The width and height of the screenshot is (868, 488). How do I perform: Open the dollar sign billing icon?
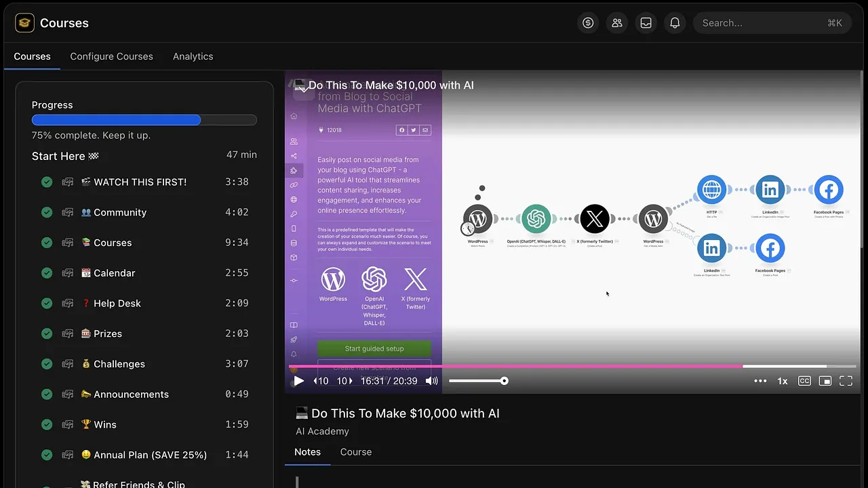pyautogui.click(x=588, y=23)
